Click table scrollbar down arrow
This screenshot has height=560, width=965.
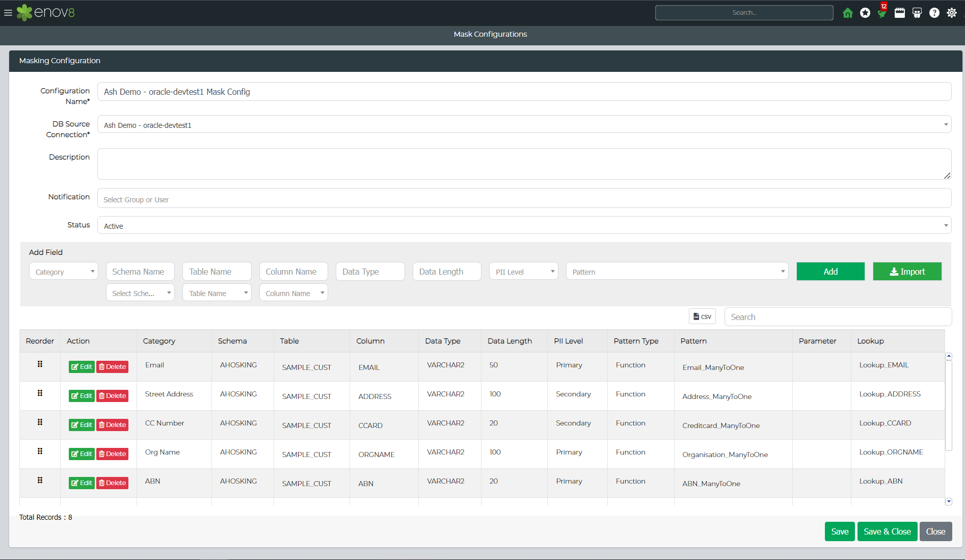point(949,501)
